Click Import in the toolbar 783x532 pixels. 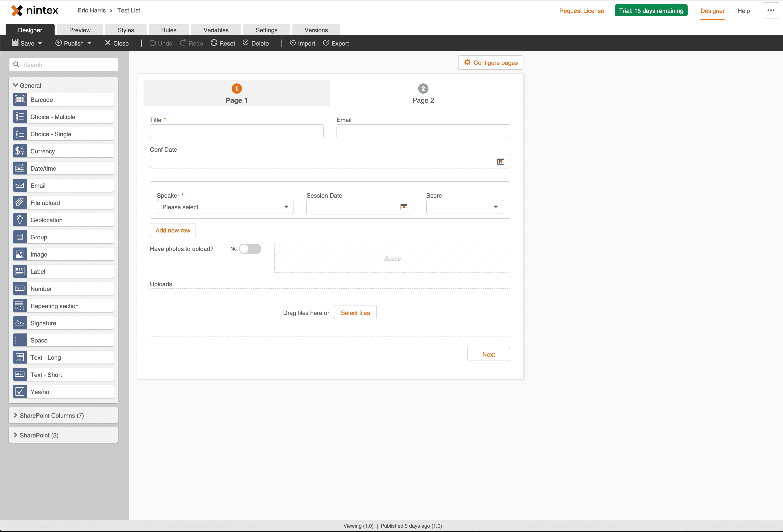[302, 43]
